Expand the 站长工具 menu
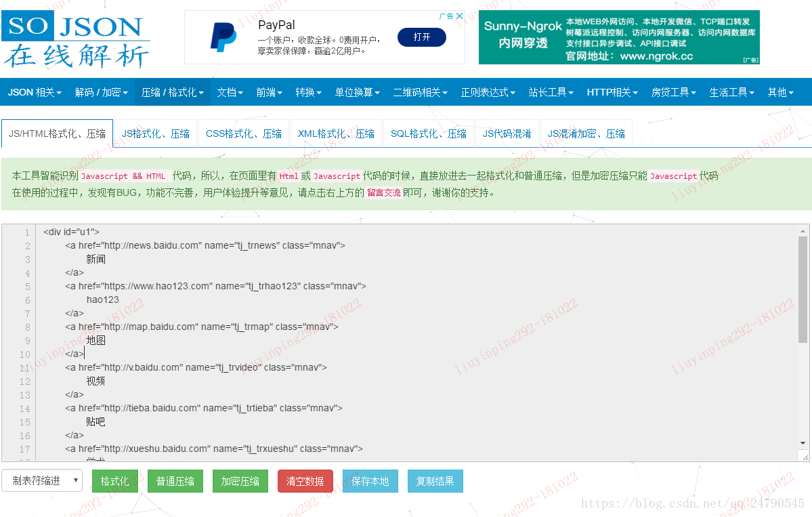This screenshot has width=812, height=517. click(551, 92)
